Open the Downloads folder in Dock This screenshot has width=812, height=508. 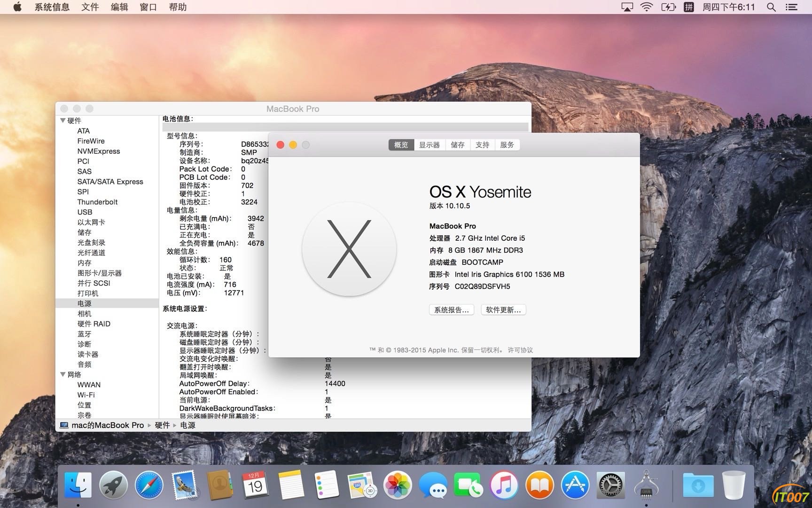pyautogui.click(x=698, y=484)
